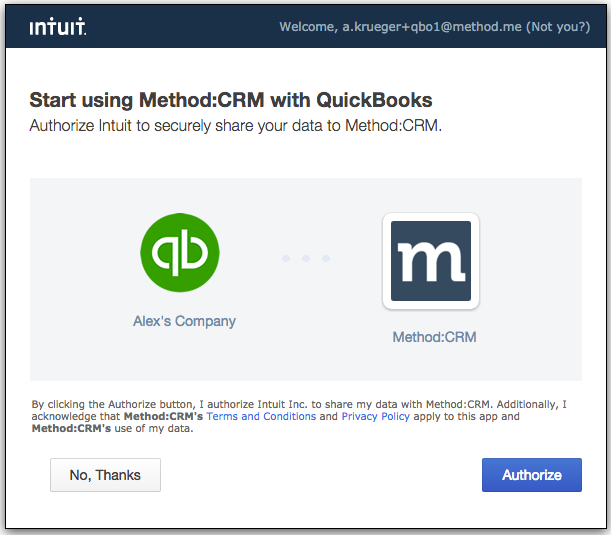Open the Terms and Conditions link
611x535 pixels.
[x=261, y=416]
